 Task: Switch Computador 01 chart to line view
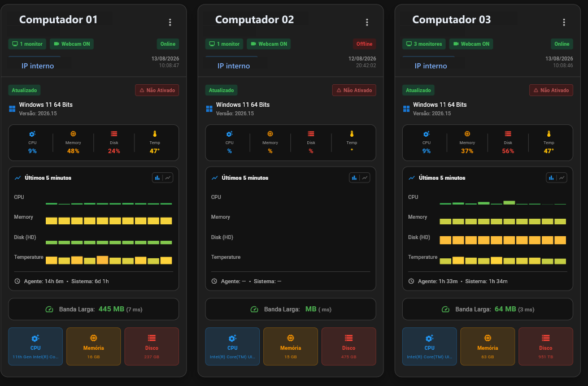[x=168, y=178]
